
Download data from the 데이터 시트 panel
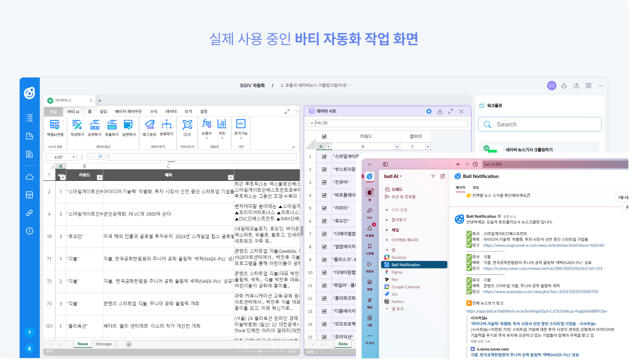tap(440, 111)
